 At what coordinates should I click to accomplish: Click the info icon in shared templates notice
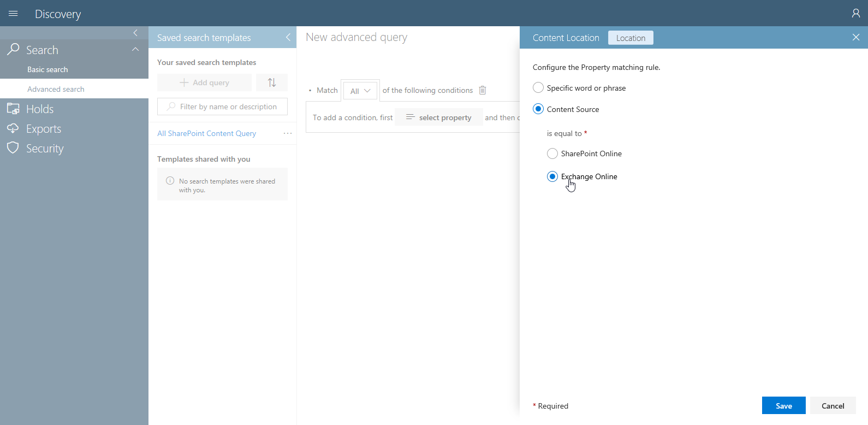[x=170, y=181]
